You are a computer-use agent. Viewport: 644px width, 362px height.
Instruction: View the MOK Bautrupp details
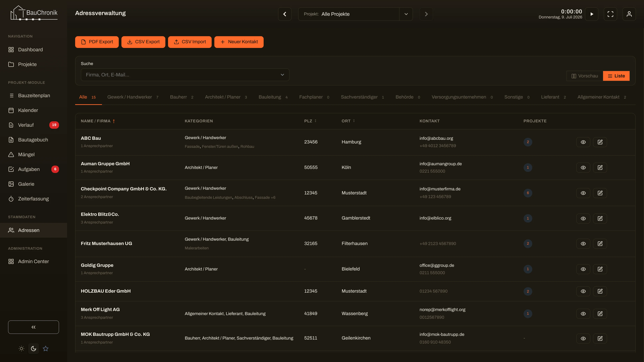(583, 338)
